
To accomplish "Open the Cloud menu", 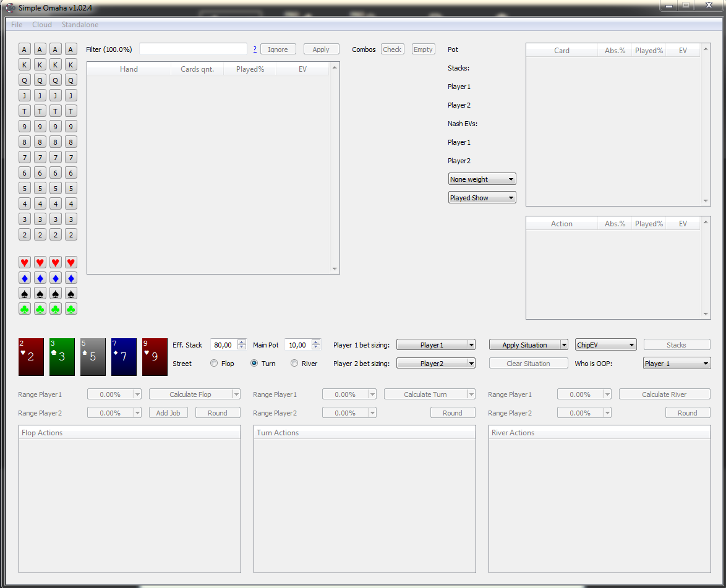I will pos(42,25).
